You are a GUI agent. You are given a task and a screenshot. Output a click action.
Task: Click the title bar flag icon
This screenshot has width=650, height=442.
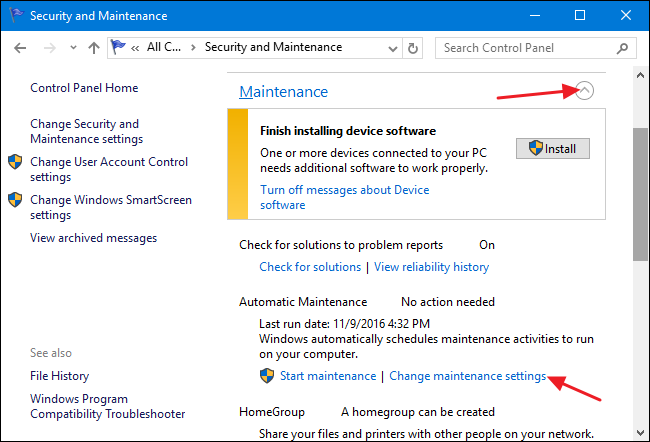(x=16, y=15)
